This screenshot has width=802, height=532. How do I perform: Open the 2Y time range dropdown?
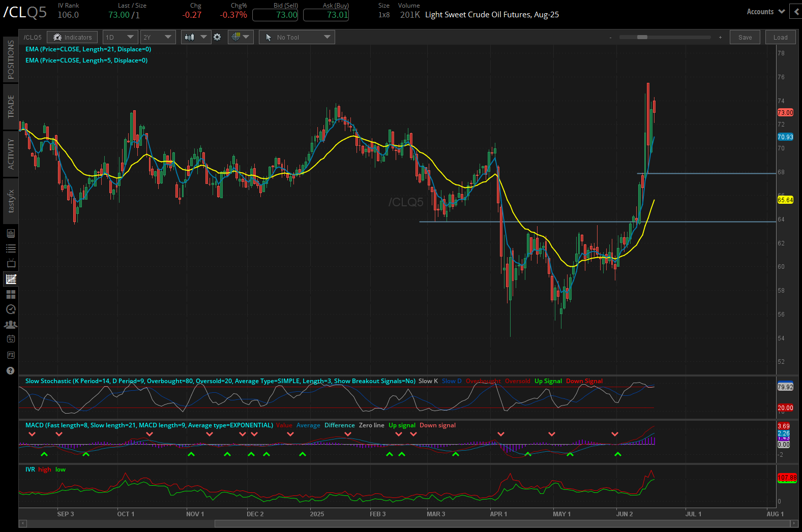158,37
